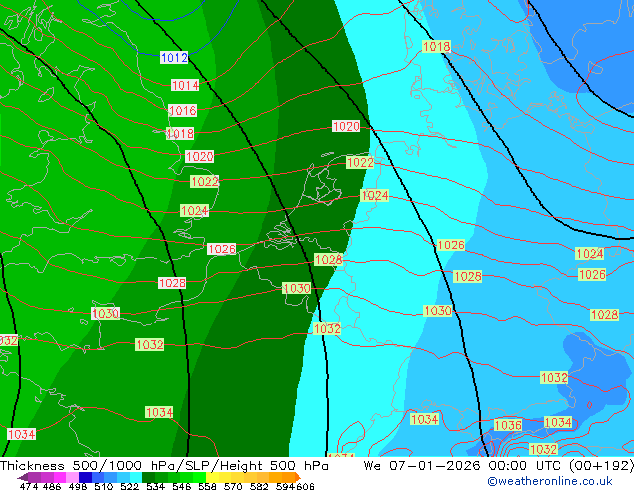This screenshot has height=490, width=634.
Task: Click the 1016 isobar label
Action: pyautogui.click(x=182, y=110)
